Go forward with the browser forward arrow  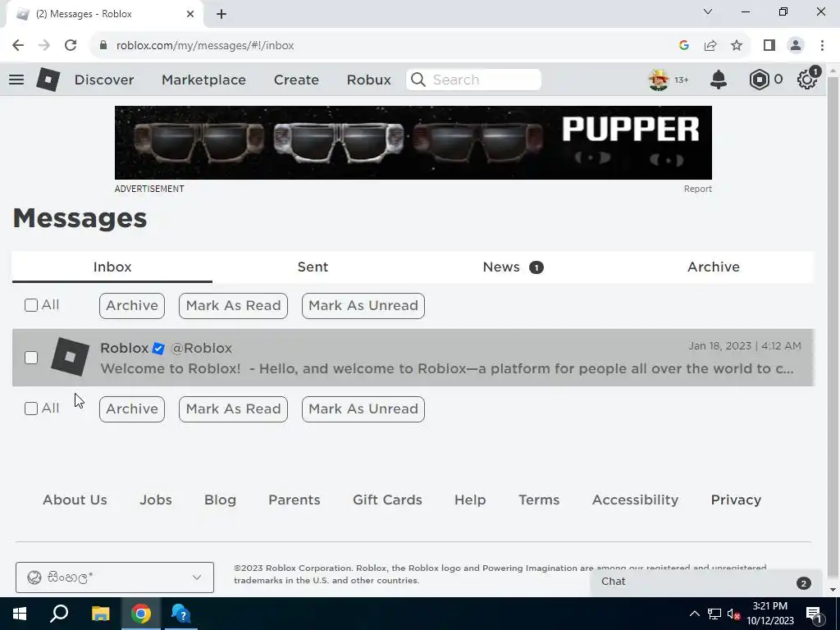point(44,46)
